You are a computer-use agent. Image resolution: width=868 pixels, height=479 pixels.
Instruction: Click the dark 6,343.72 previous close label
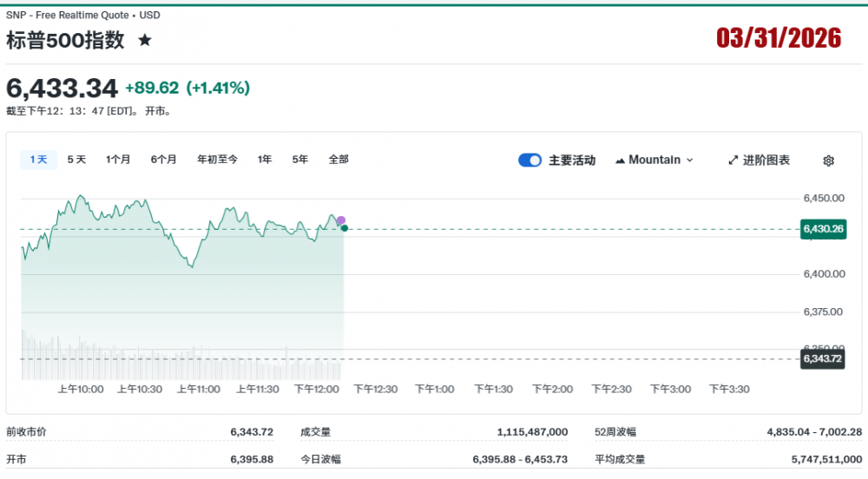point(823,358)
